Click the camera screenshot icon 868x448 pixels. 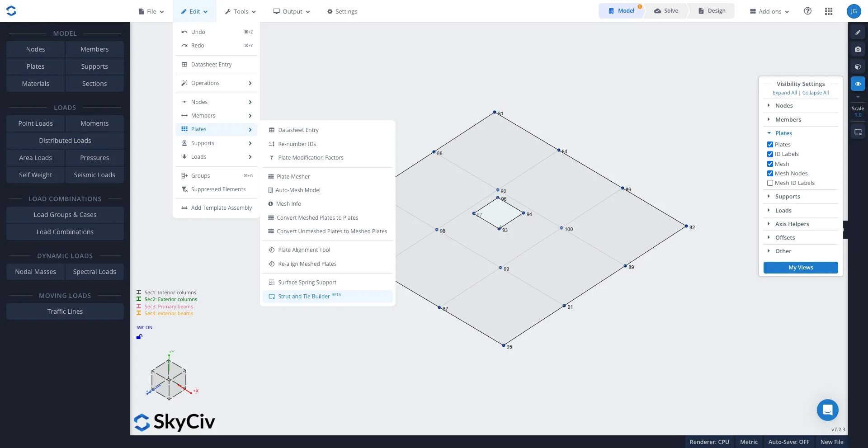tap(858, 50)
